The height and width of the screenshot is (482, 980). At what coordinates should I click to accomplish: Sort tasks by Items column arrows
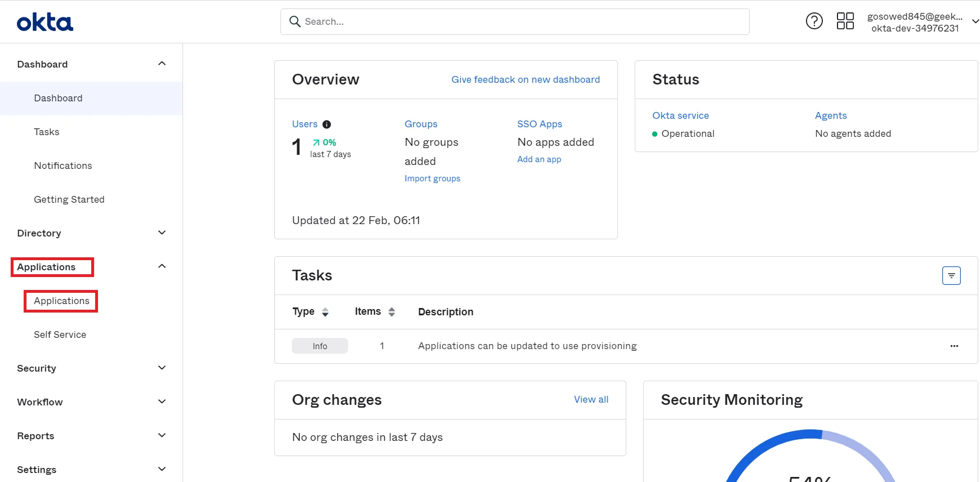coord(391,312)
